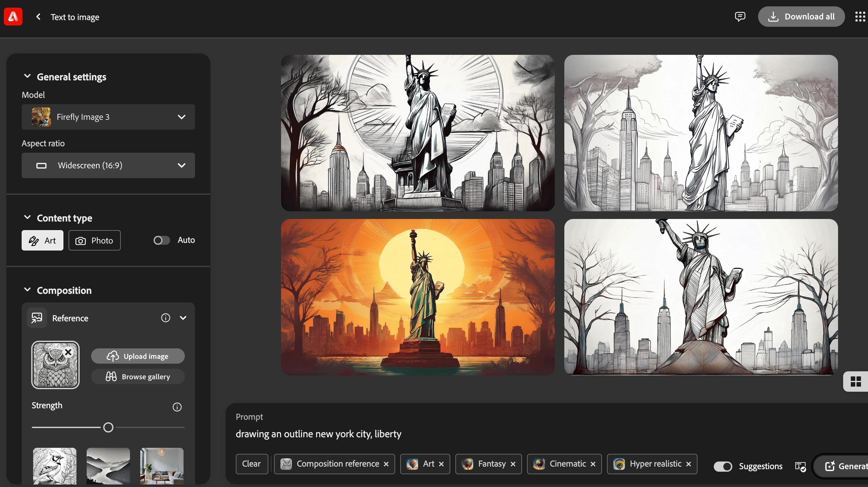868x487 pixels.
Task: Click the Adobe Firefly home logo
Action: [x=13, y=17]
